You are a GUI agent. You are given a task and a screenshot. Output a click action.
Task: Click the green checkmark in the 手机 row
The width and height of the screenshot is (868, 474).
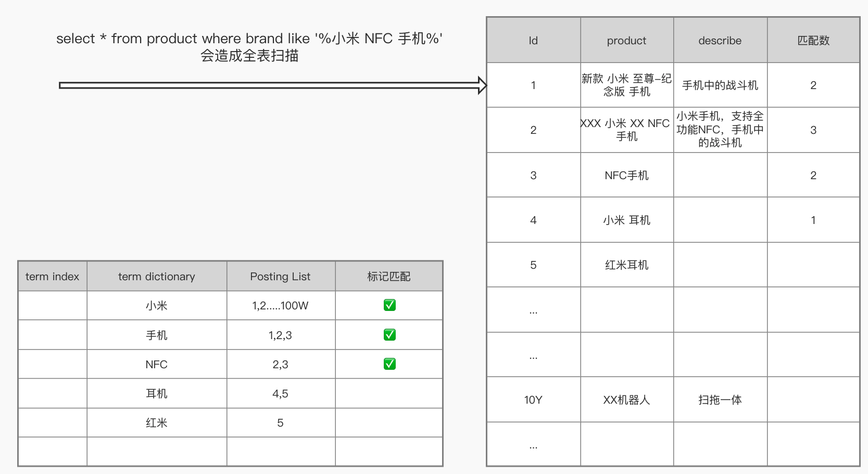point(389,335)
